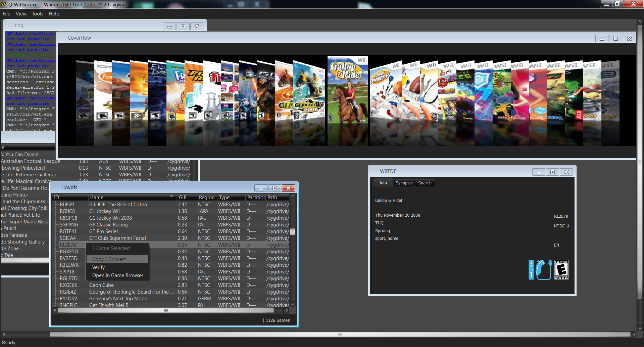Select the Geon Cube row
644x347 pixels.
coord(171,285)
